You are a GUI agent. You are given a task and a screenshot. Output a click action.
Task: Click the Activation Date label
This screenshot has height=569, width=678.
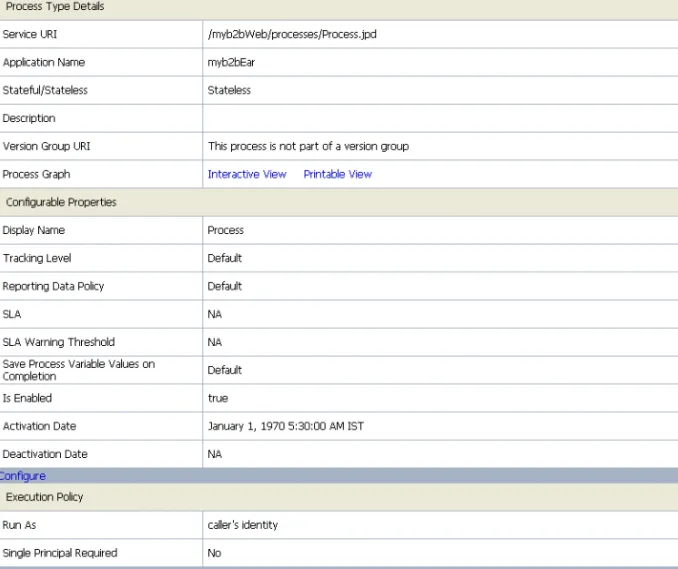[x=39, y=426]
